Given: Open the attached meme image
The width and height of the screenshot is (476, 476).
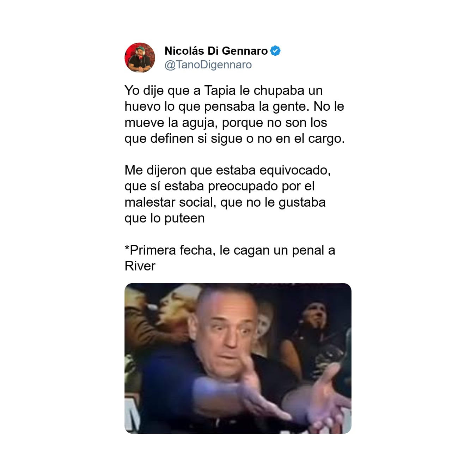Looking at the screenshot, I should 238,358.
